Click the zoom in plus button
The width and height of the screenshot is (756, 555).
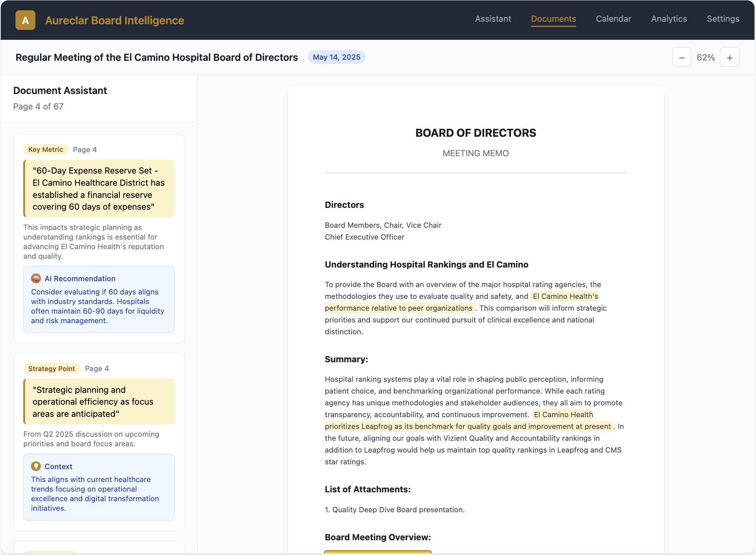(729, 57)
